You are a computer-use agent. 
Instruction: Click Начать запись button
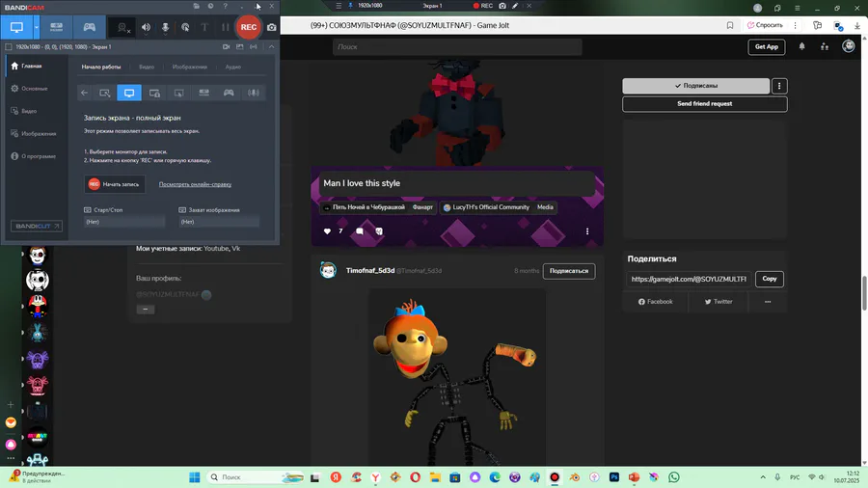click(115, 184)
